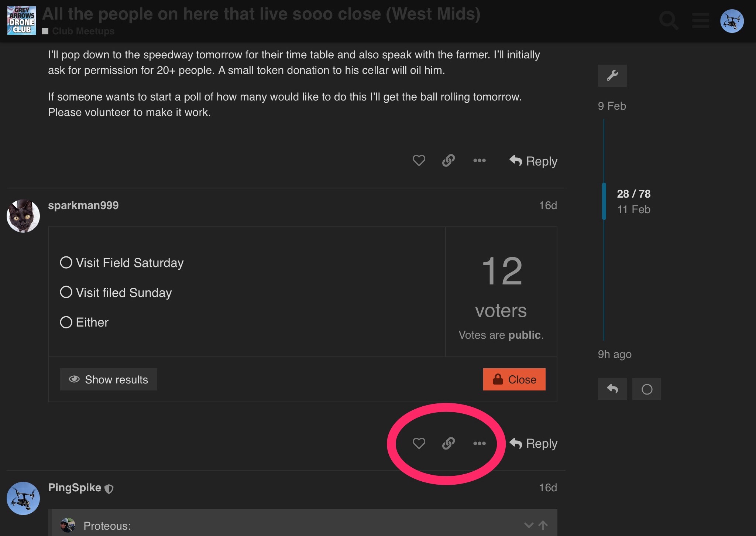Screen dimensions: 756x536
Task: Copy share link of the speedway post
Action: pyautogui.click(x=448, y=160)
